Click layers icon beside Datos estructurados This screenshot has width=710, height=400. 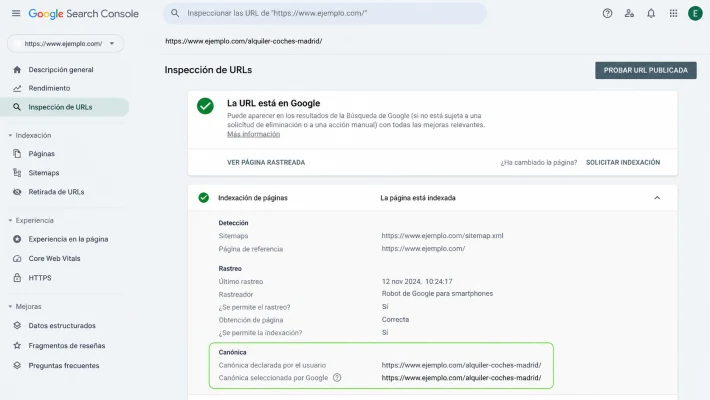[x=17, y=325]
